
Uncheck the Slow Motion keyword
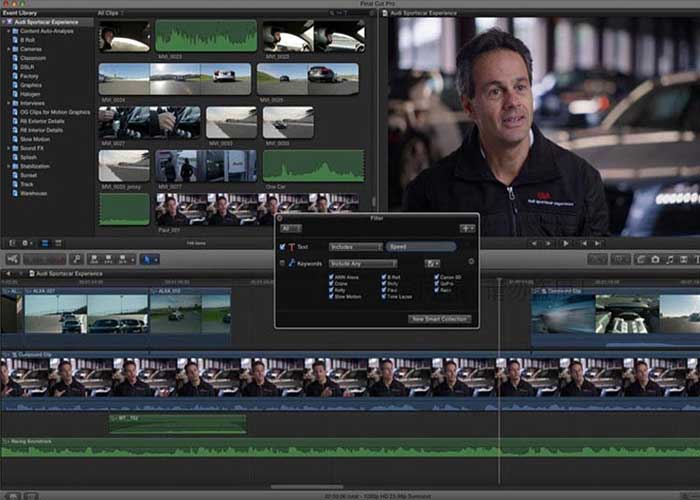coord(331,296)
